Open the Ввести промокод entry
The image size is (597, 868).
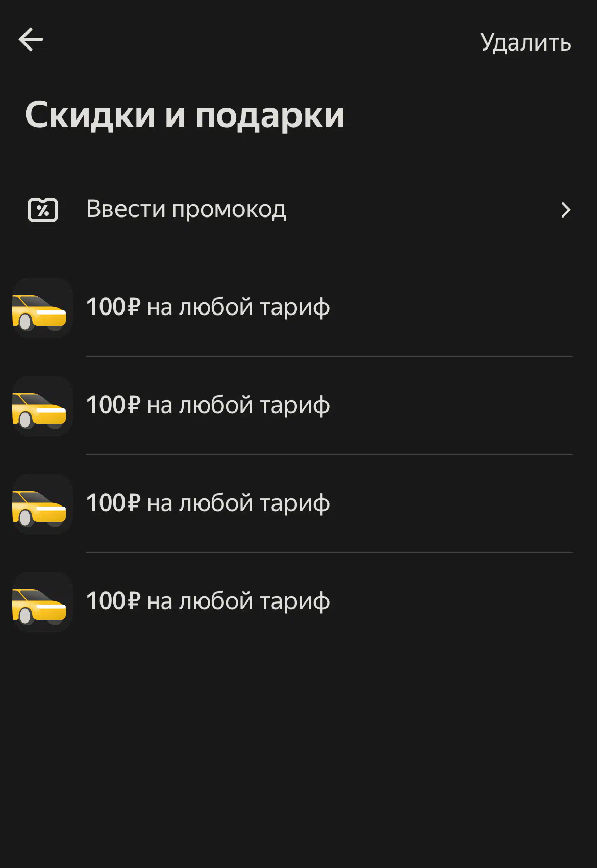(x=298, y=209)
